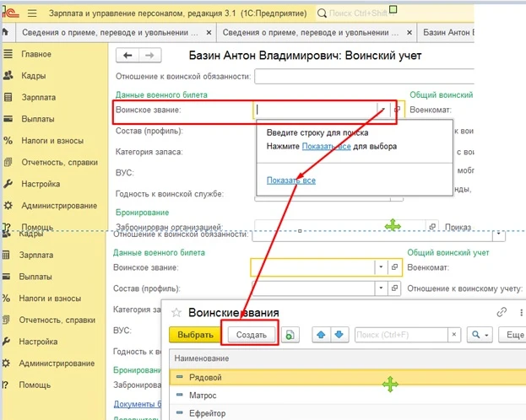Click Создать to add a new rank

[252, 335]
